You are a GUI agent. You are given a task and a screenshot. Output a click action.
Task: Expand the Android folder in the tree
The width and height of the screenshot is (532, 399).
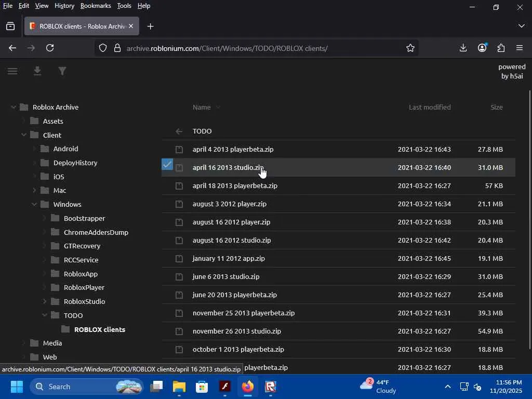click(34, 149)
